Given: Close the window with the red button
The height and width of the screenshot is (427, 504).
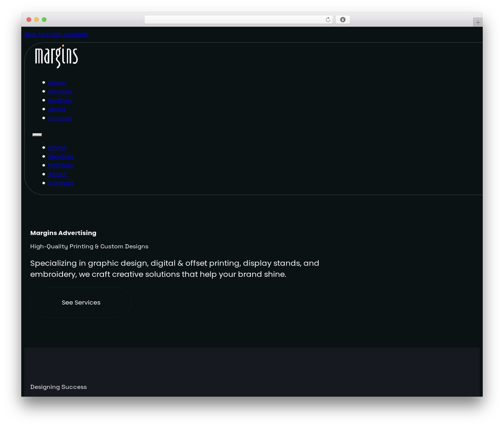Looking at the screenshot, I should pyautogui.click(x=29, y=20).
